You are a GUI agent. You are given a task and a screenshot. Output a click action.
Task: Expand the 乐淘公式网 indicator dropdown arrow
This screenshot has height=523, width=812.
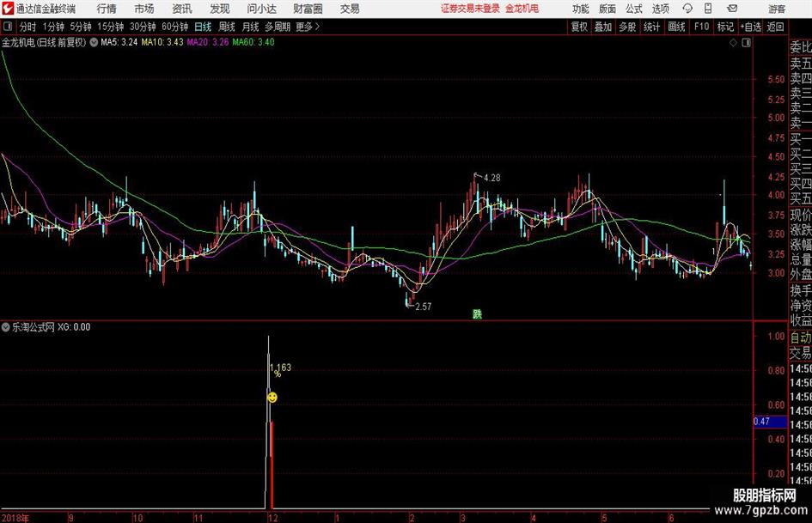tap(6, 327)
